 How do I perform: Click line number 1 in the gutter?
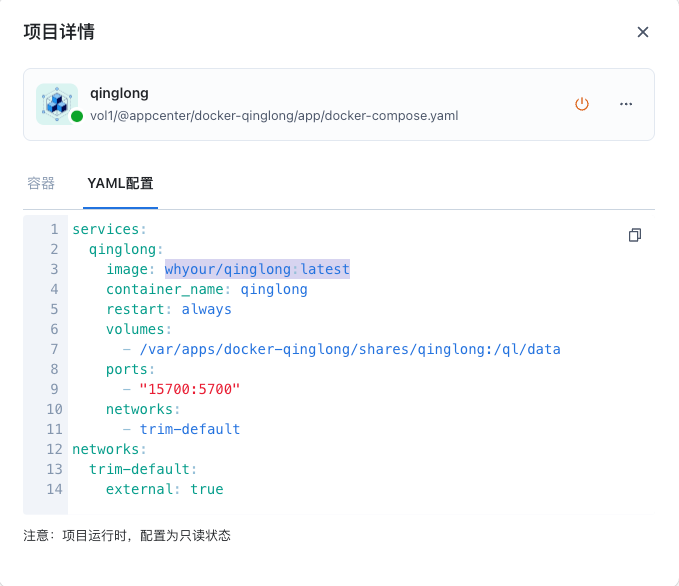(54, 229)
